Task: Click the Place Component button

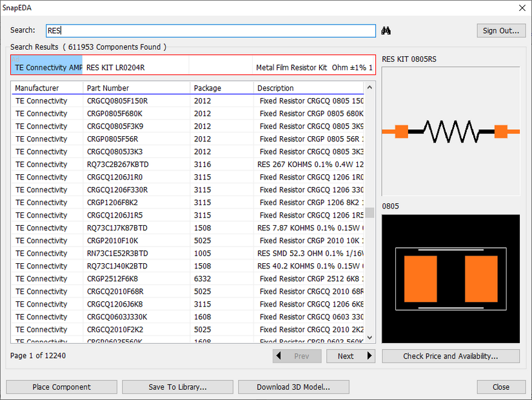Action: (x=61, y=386)
